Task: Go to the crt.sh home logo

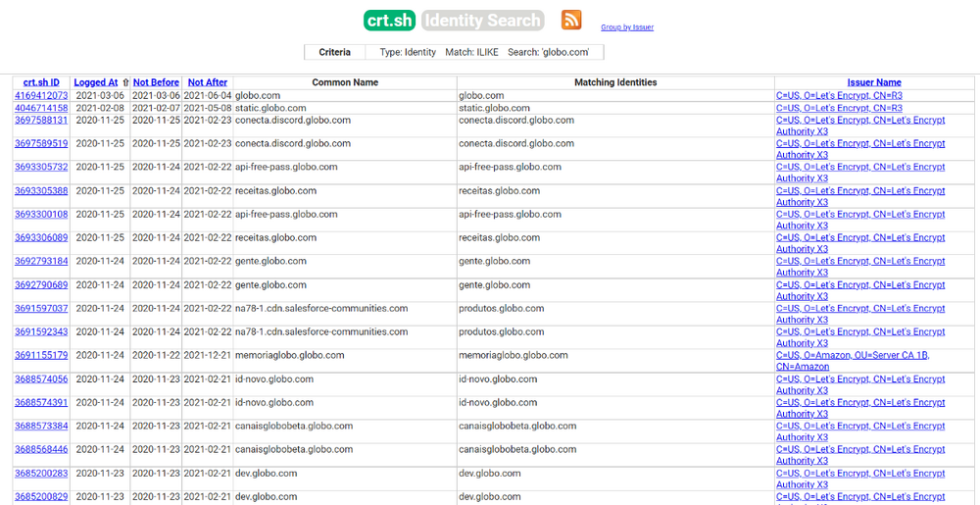Action: click(x=389, y=21)
